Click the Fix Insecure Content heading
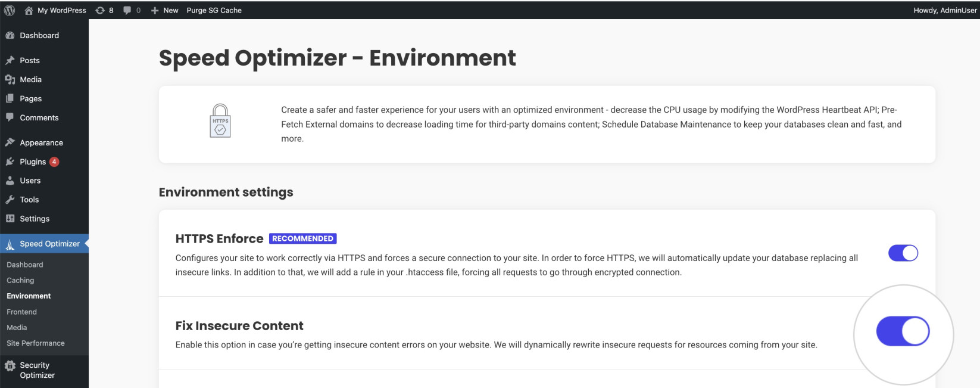Viewport: 980px width, 388px height. coord(239,325)
